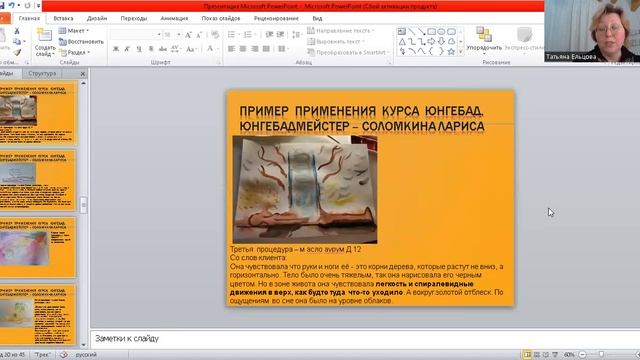Open character spacing AV dropdown

click(x=176, y=49)
